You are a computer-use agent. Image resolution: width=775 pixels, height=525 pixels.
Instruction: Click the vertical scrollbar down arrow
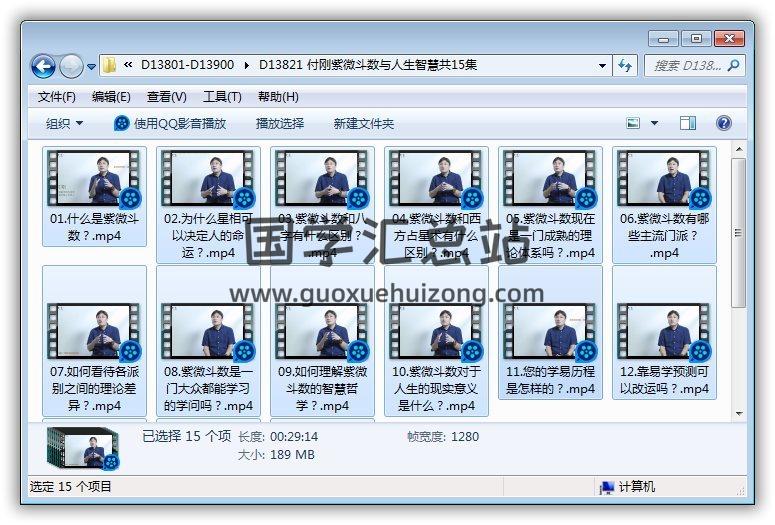(738, 413)
